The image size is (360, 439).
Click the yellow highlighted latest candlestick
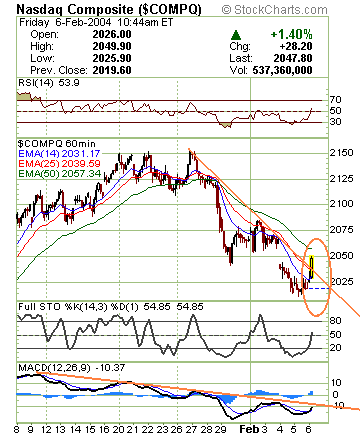[312, 267]
